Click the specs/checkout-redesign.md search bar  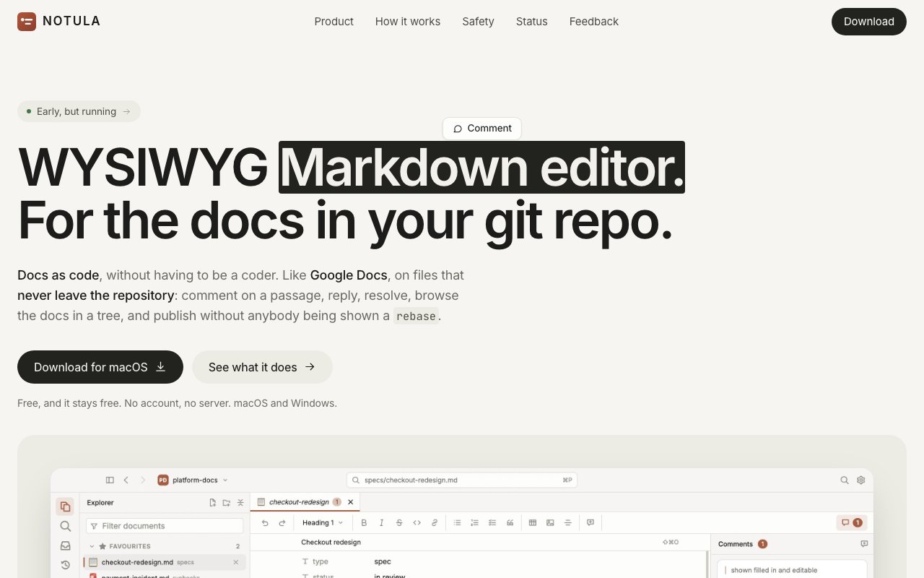[462, 480]
